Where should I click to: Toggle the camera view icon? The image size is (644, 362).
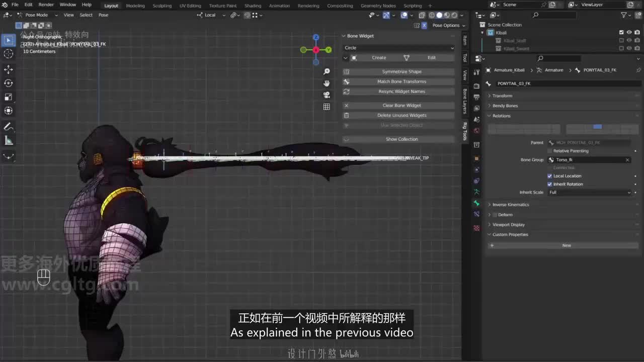click(327, 95)
